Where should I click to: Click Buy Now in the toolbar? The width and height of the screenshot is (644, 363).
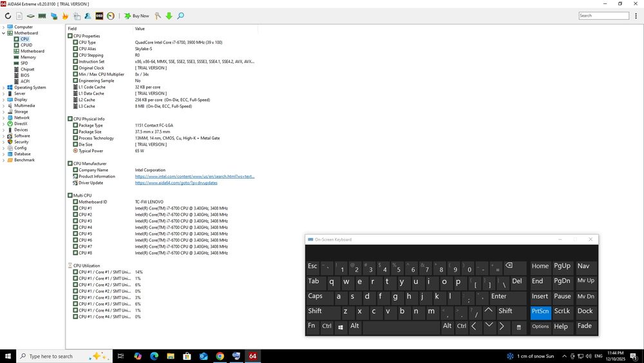(137, 16)
